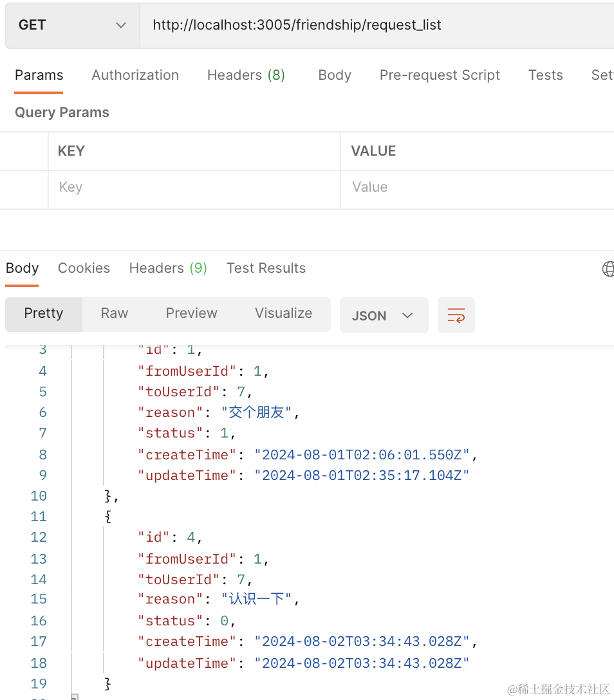Show the Test Results tab

coord(266,268)
